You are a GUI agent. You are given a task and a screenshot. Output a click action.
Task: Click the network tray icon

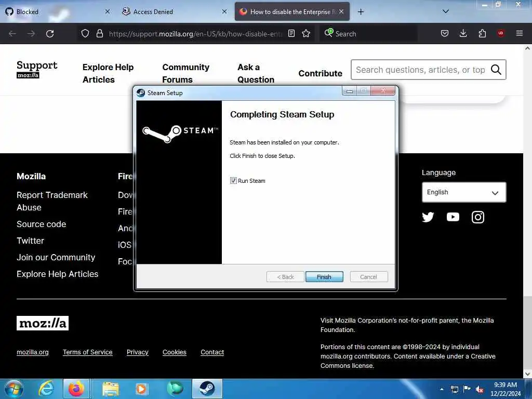[454, 389]
